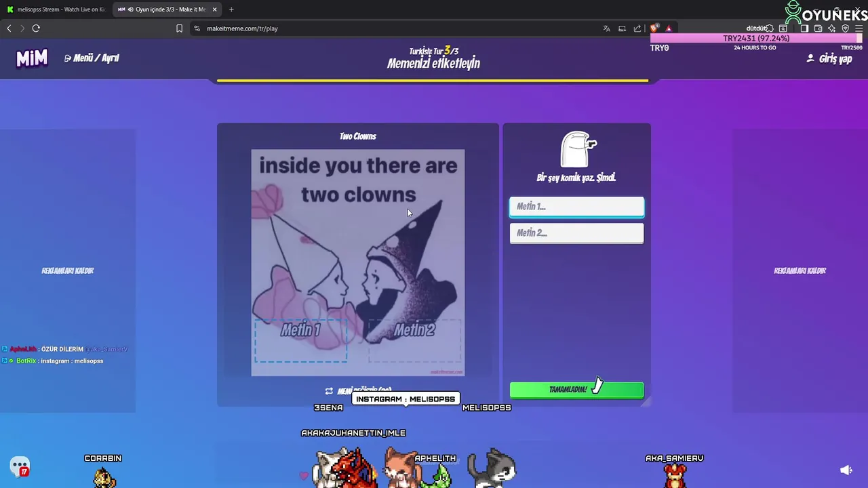Click the Memenizi etiketleyin heading
This screenshot has width=868, height=488.
tap(433, 64)
